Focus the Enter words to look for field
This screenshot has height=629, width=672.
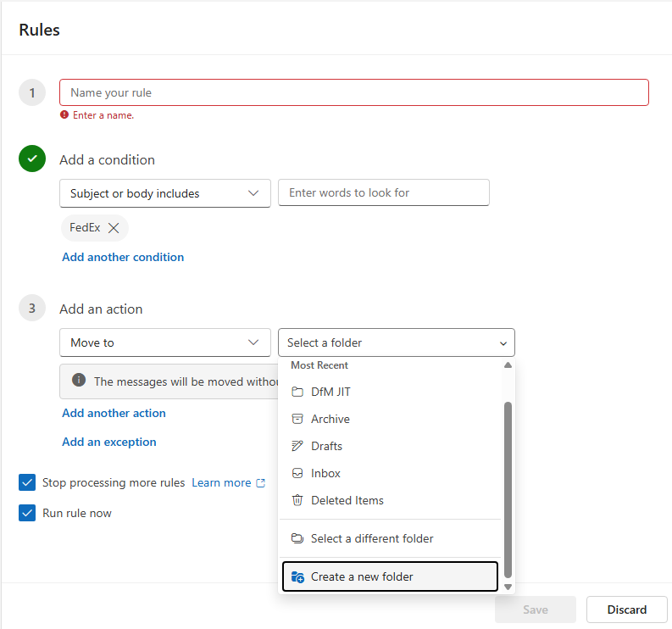384,192
